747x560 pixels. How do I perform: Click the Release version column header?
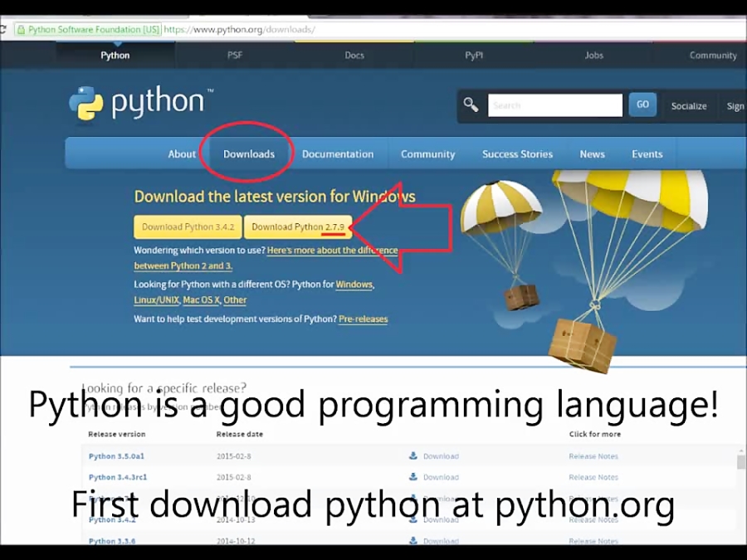117,434
